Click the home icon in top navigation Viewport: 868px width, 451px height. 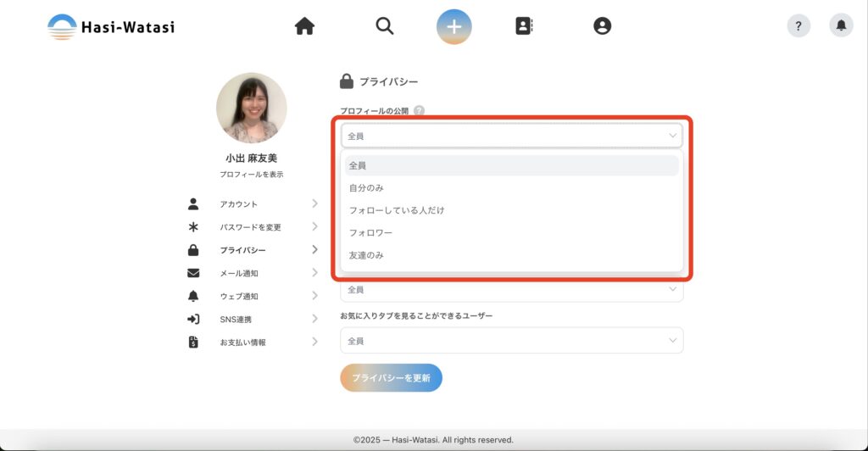pos(304,26)
